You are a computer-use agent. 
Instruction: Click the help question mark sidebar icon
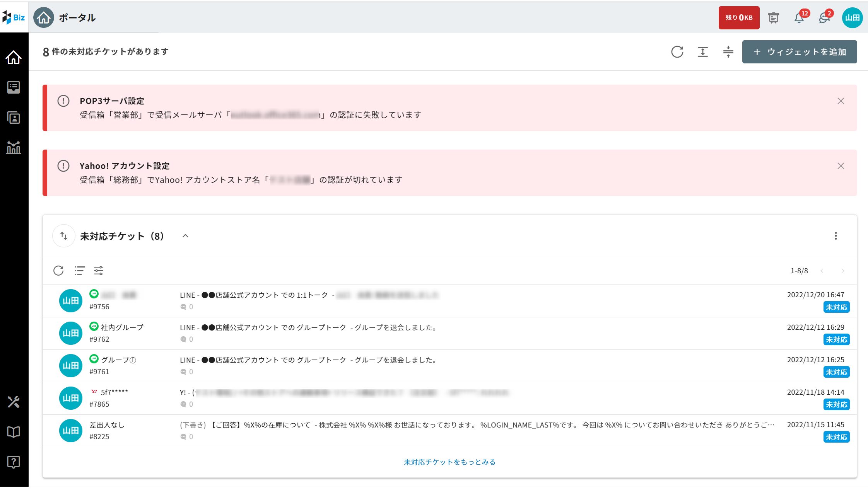pyautogui.click(x=14, y=462)
